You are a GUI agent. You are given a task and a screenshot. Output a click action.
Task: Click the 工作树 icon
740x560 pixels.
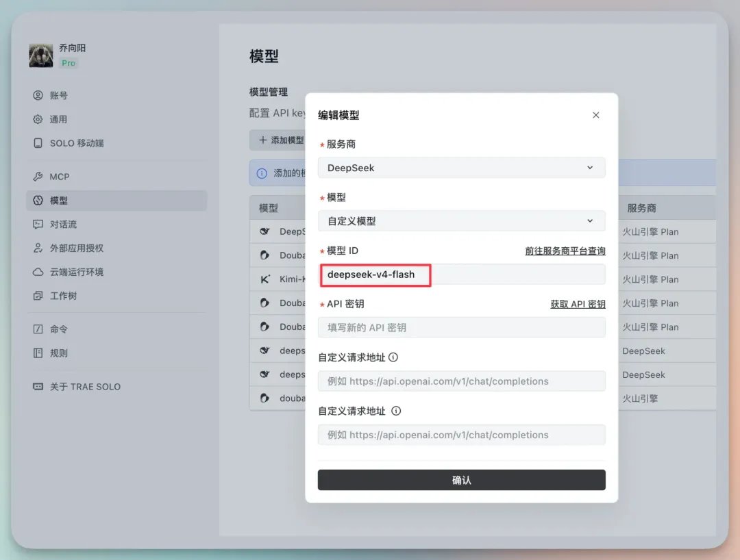pos(38,296)
